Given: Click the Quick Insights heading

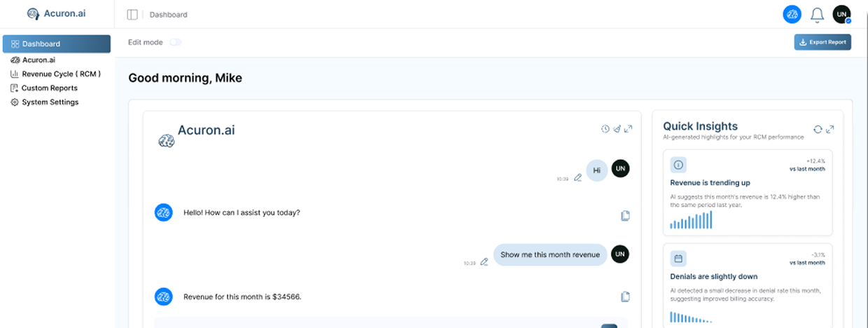Looking at the screenshot, I should tap(700, 126).
